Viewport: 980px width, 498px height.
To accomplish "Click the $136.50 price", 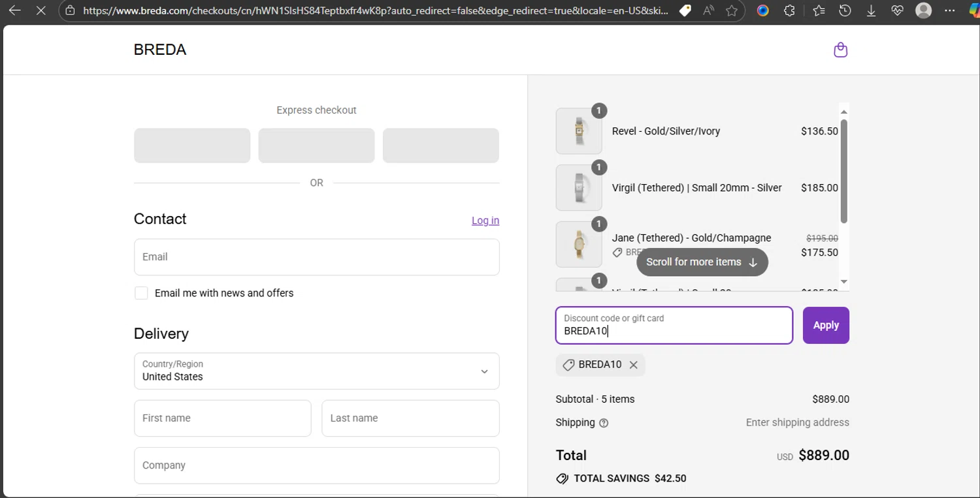I will 819,131.
